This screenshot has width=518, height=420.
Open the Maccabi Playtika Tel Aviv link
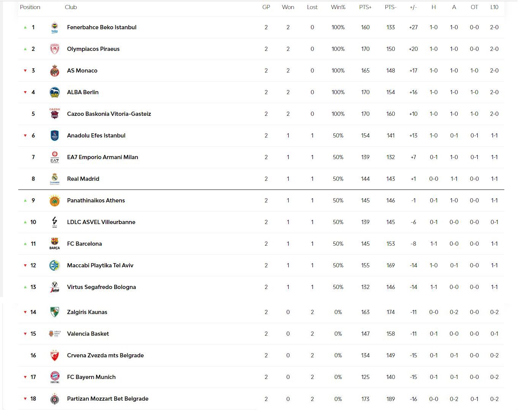pyautogui.click(x=100, y=265)
